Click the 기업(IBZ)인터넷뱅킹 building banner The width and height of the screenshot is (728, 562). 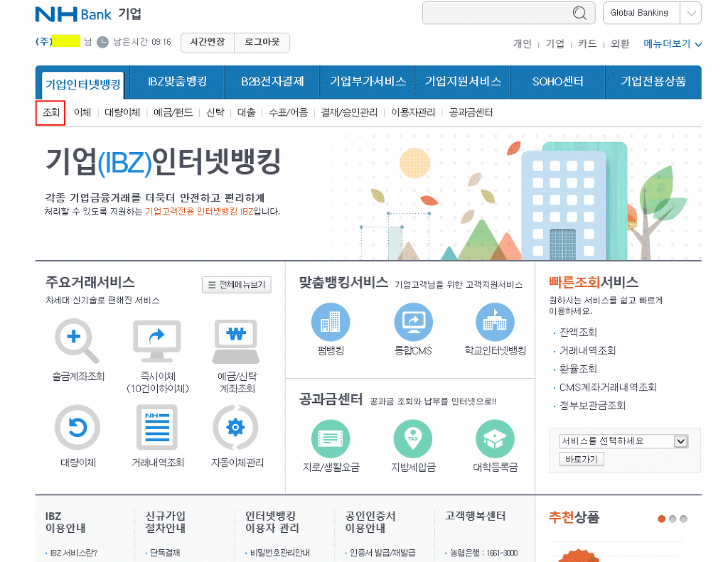pos(368,194)
